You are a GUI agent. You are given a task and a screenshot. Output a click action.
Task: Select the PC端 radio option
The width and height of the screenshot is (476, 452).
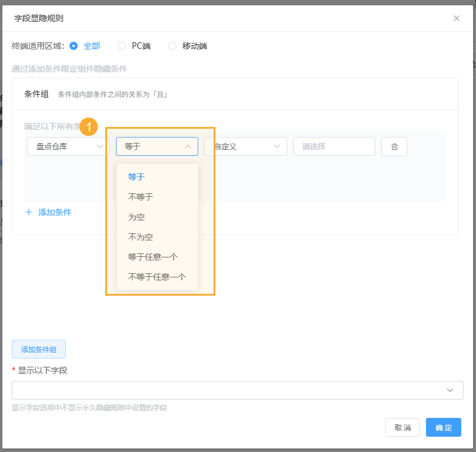coord(122,45)
